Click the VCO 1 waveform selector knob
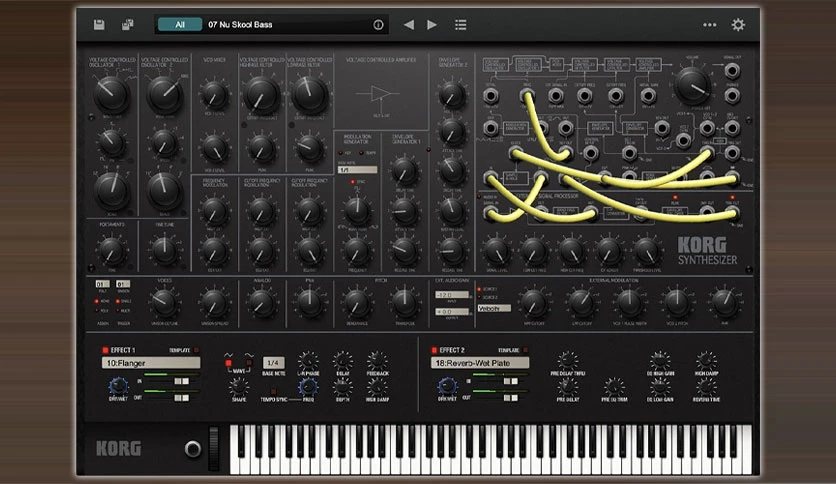 [x=111, y=94]
